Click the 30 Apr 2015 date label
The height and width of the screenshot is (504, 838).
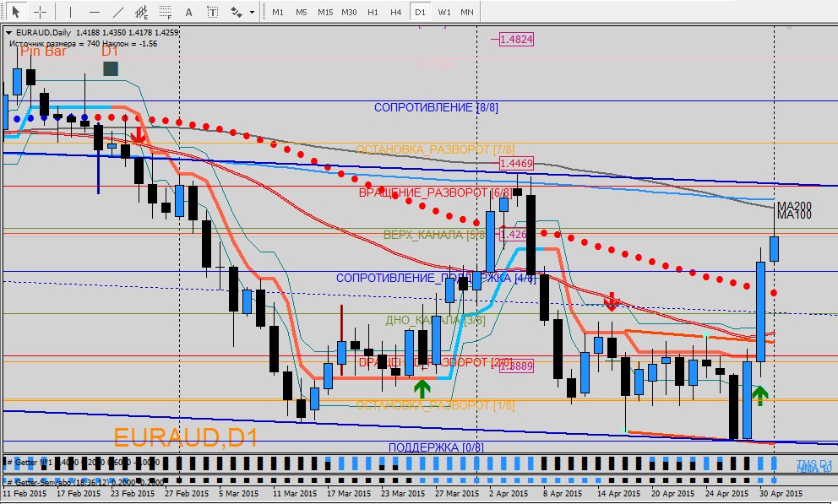(781, 493)
